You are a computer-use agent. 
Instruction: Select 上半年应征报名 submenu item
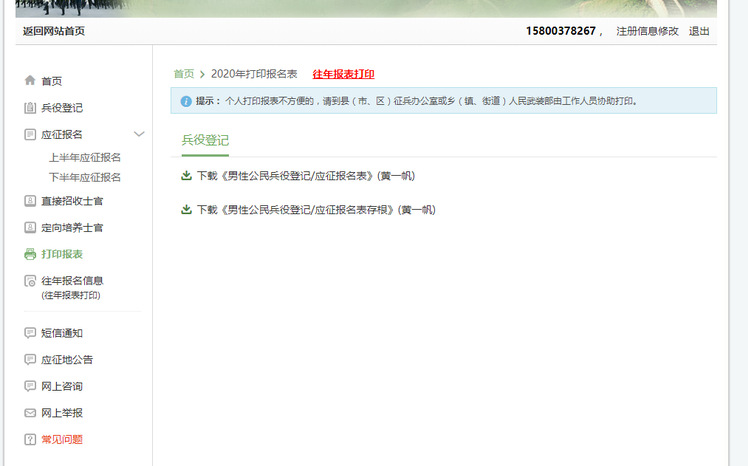click(85, 157)
